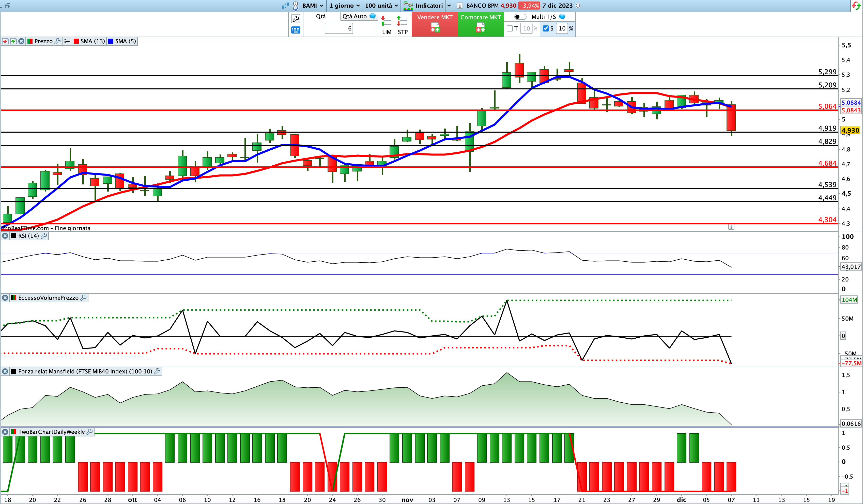Screen dimensions: 863x504
Task: Open the BAMI ticker dropdown
Action: click(313, 6)
